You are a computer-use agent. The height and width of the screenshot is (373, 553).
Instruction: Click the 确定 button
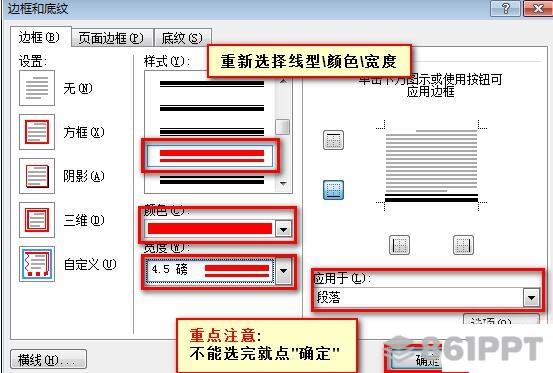[x=427, y=360]
